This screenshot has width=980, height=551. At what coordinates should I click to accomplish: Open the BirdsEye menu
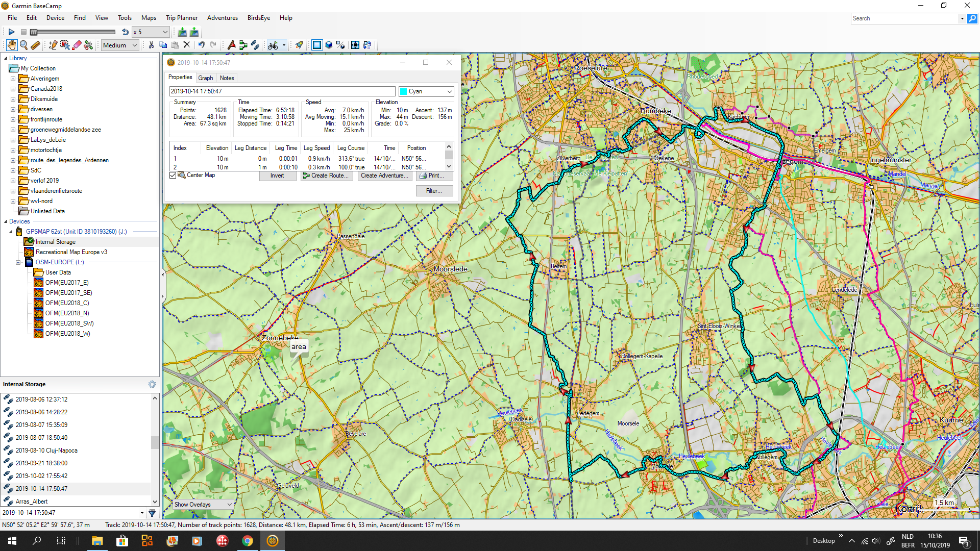(x=259, y=18)
